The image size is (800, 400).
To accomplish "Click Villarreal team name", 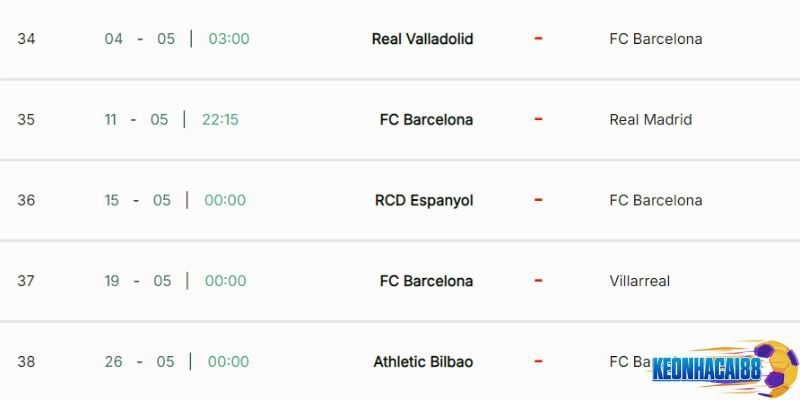I will pos(639,281).
